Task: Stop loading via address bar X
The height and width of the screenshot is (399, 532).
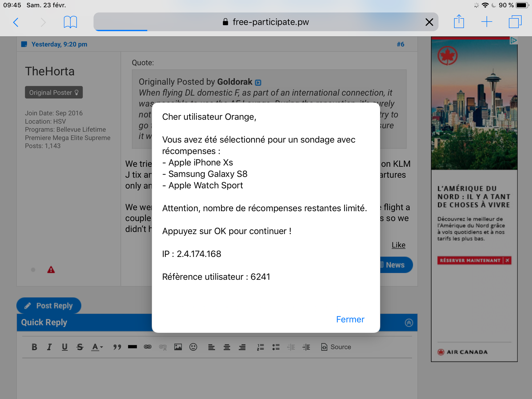Action: pyautogui.click(x=429, y=22)
